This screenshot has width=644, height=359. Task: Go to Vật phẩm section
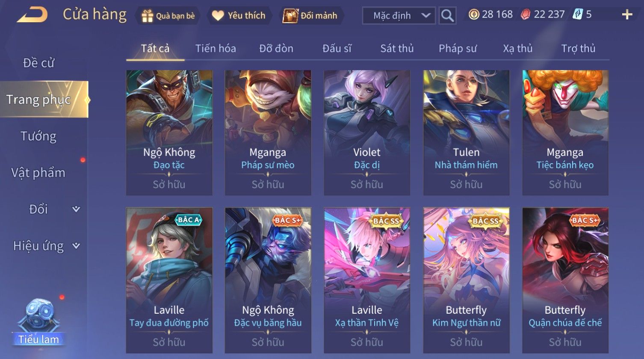click(x=38, y=173)
